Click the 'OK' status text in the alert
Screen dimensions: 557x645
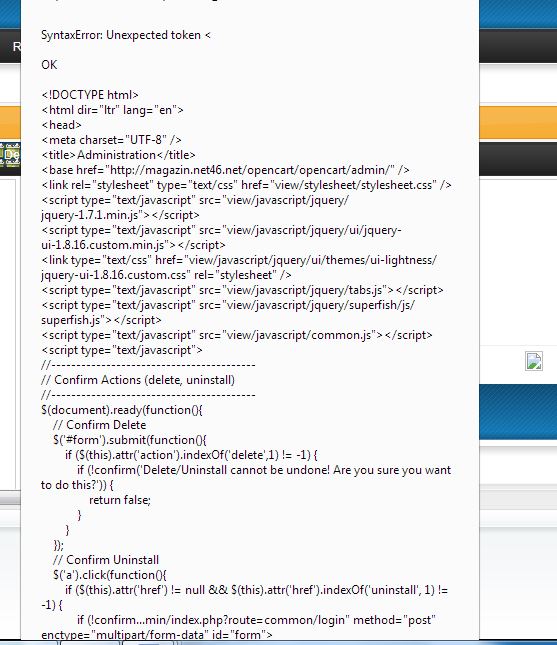point(49,65)
